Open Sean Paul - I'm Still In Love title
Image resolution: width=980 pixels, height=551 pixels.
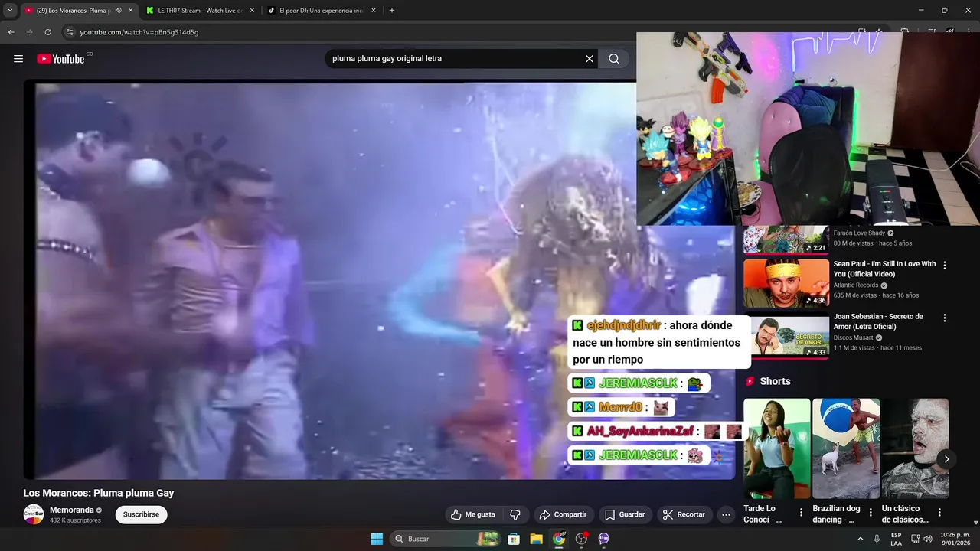click(884, 269)
